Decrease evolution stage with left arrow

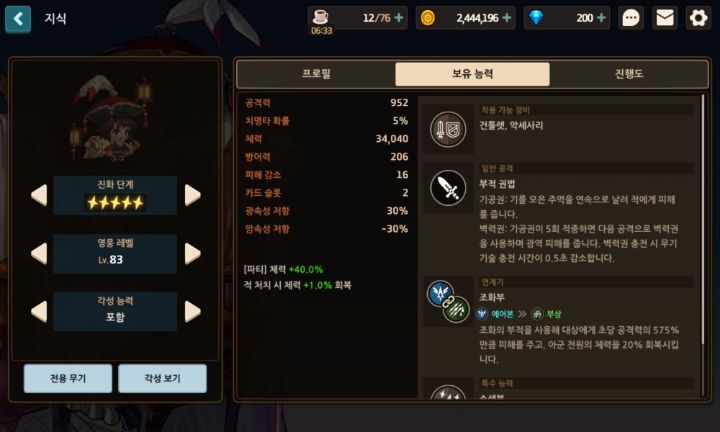(39, 195)
